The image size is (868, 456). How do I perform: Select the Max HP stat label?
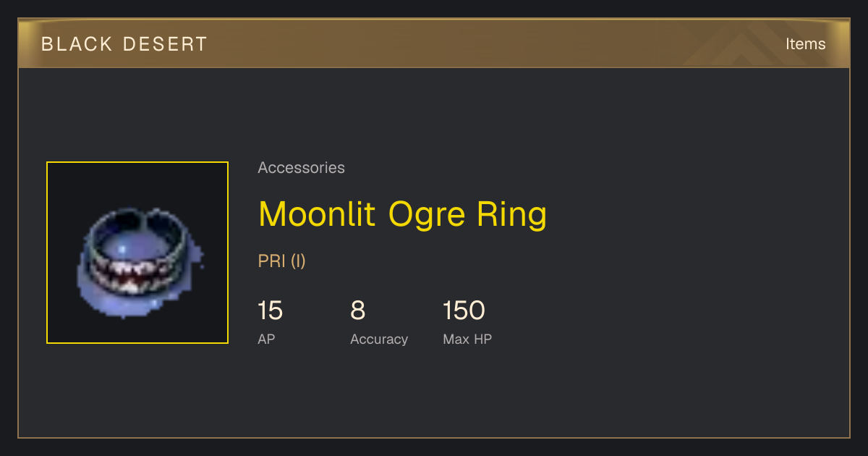(x=467, y=339)
